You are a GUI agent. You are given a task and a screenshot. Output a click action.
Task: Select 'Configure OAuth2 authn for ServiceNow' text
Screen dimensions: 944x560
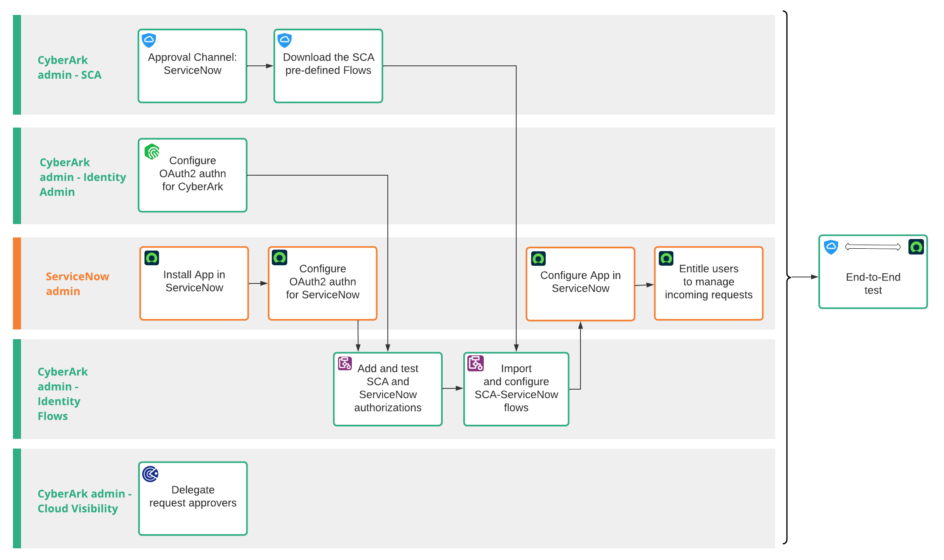coord(323,282)
